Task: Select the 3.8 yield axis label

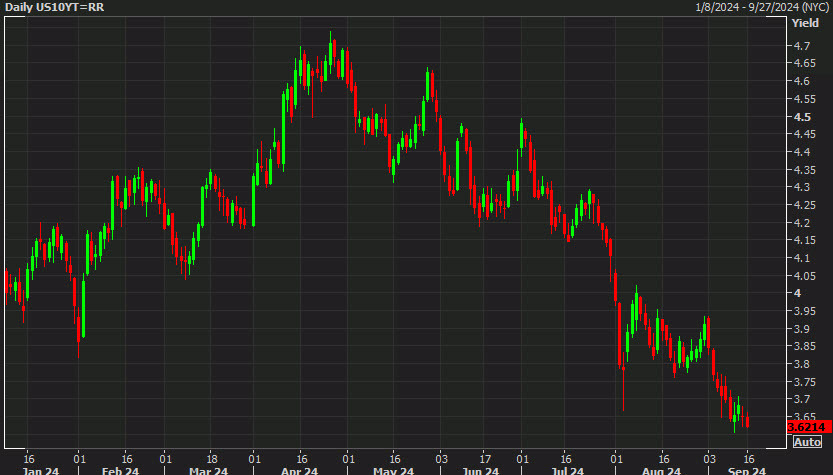Action: point(802,364)
